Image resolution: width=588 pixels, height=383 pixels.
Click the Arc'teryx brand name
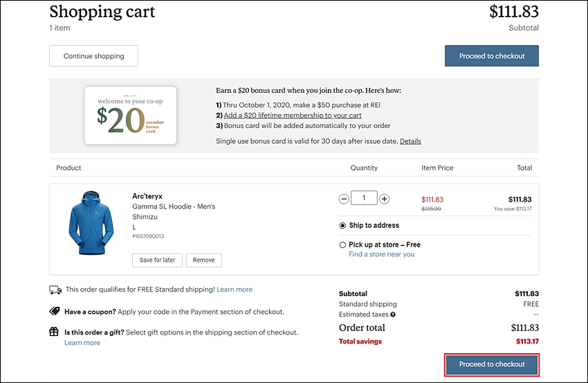tap(147, 196)
